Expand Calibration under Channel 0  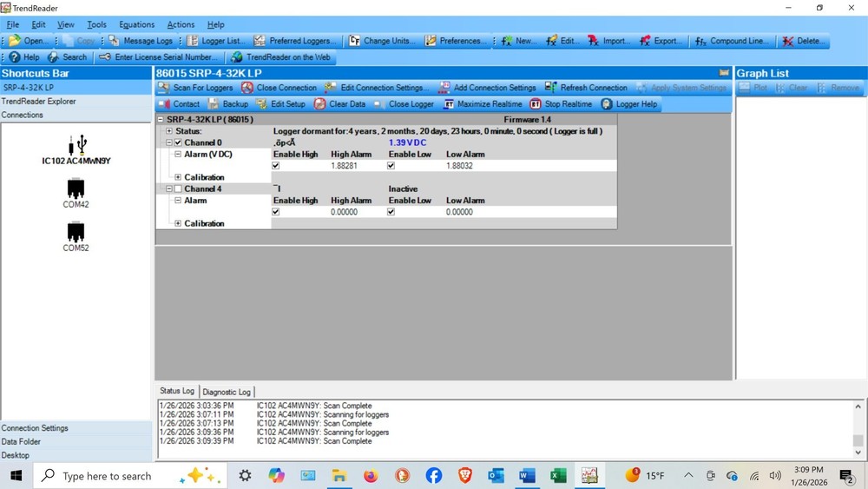178,177
